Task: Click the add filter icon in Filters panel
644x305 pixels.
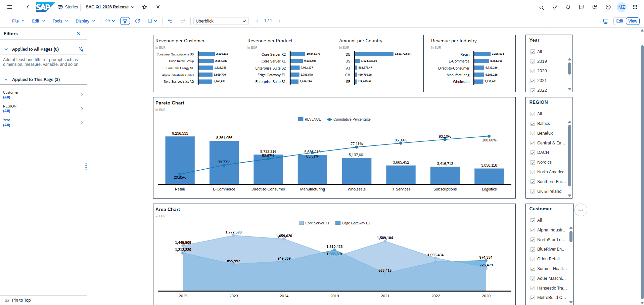Action: 81,49
